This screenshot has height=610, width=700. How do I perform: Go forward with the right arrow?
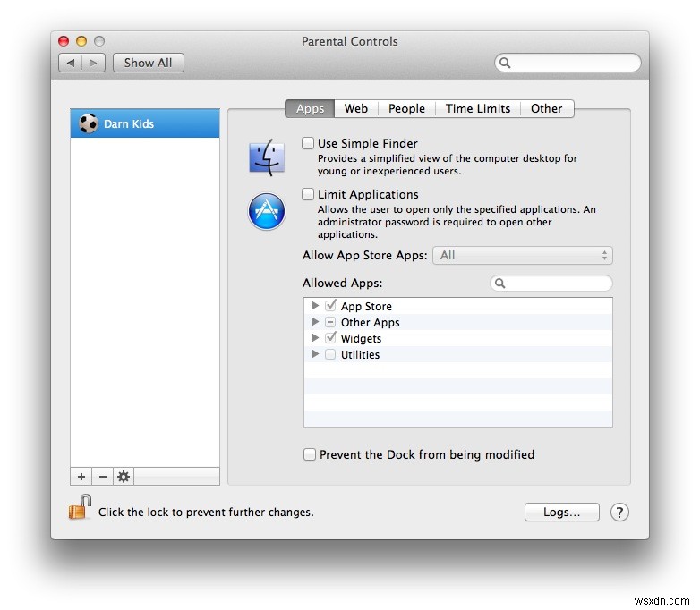[93, 63]
